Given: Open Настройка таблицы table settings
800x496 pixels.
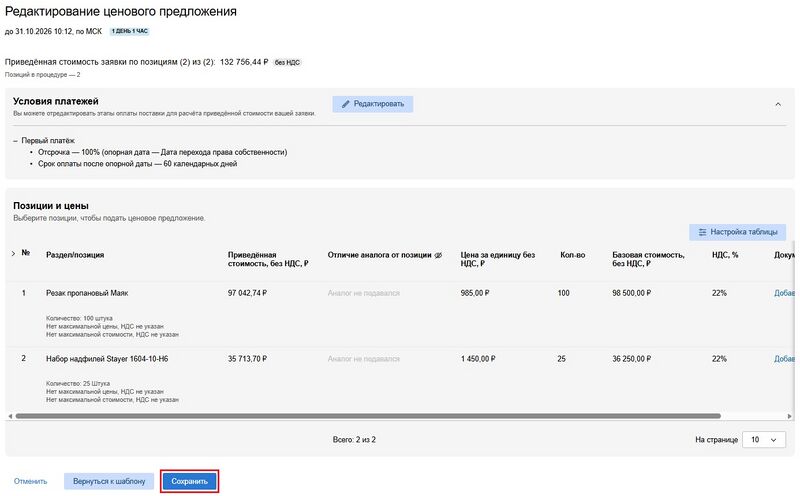Looking at the screenshot, I should pyautogui.click(x=737, y=232).
